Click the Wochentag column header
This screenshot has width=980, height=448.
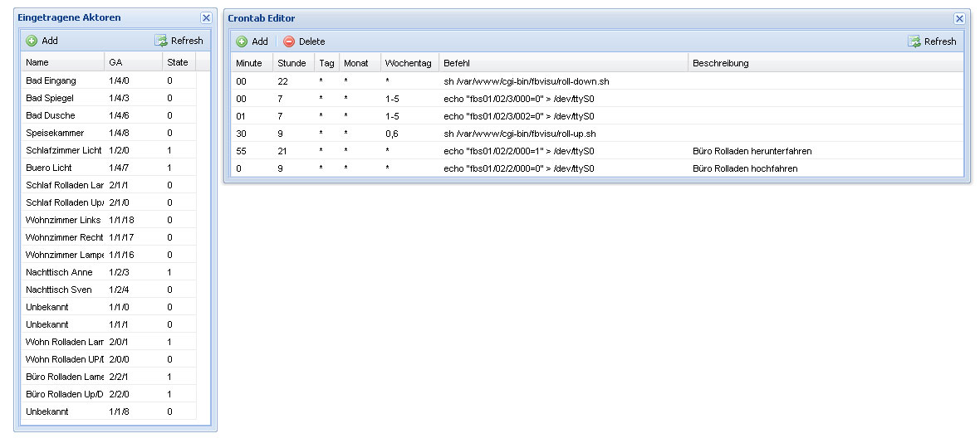click(408, 63)
